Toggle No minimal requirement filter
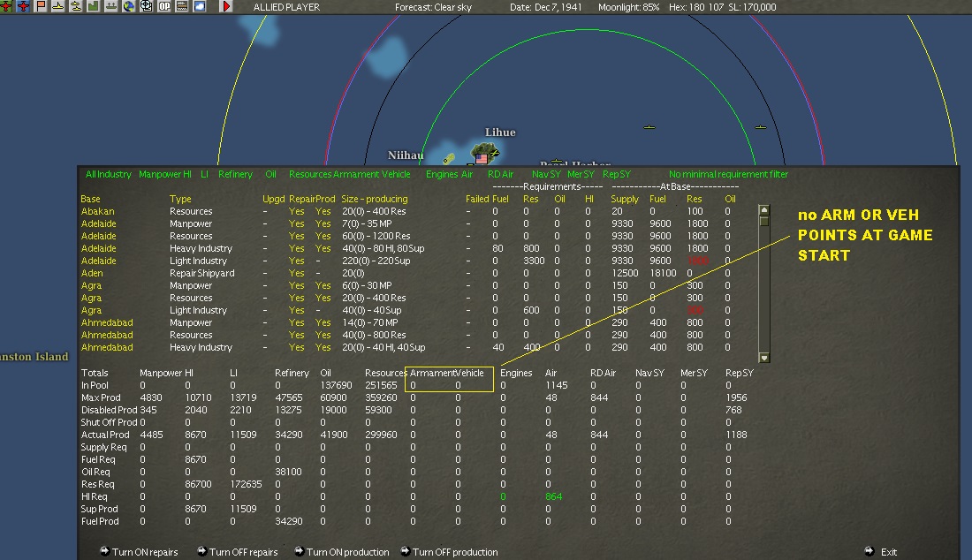The image size is (972, 560). pyautogui.click(x=728, y=174)
